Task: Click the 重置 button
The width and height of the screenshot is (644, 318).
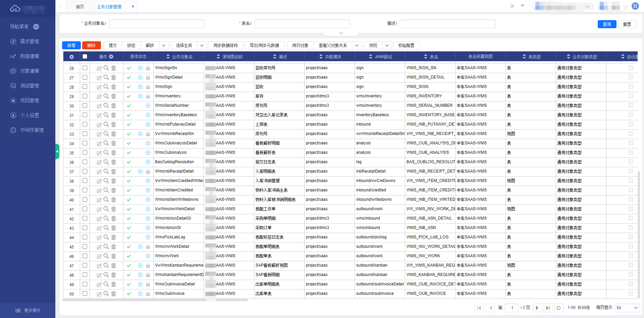Action: pyautogui.click(x=627, y=24)
